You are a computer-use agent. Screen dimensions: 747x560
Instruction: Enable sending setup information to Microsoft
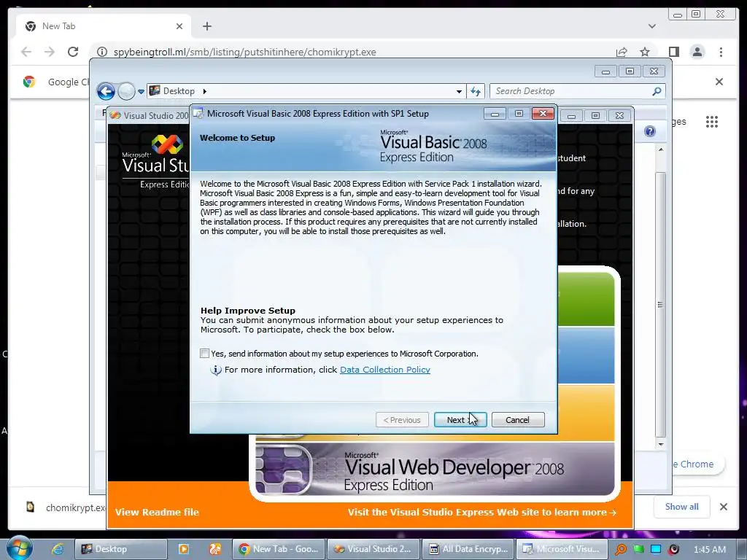click(204, 354)
